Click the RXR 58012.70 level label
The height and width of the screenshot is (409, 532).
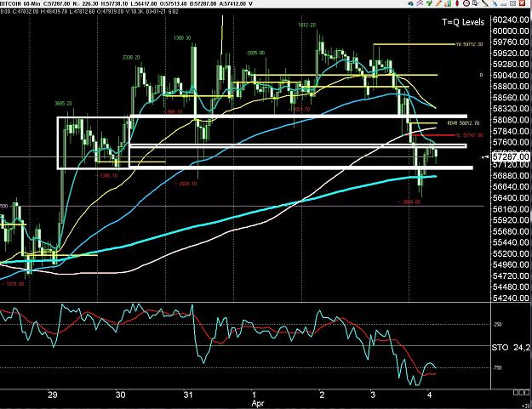tap(463, 123)
